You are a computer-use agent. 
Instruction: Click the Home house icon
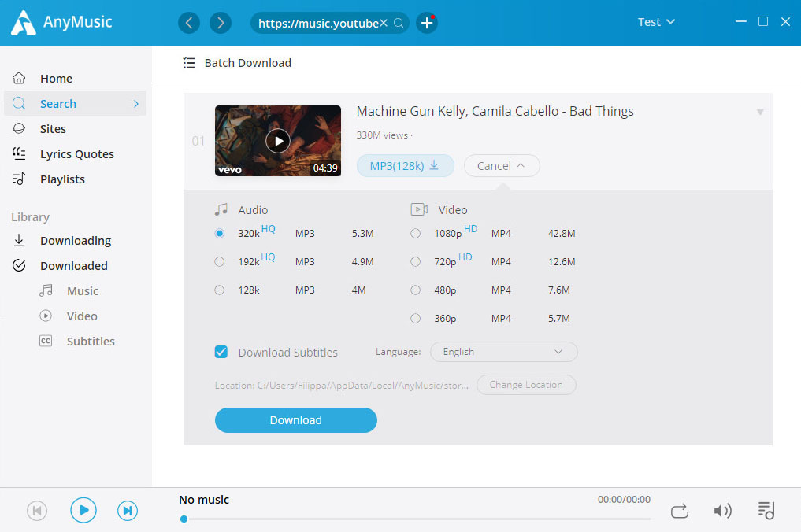coord(19,78)
